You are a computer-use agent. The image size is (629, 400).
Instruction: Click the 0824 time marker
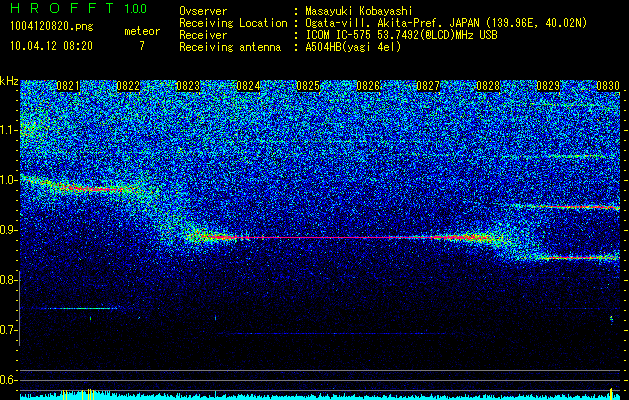pos(248,86)
